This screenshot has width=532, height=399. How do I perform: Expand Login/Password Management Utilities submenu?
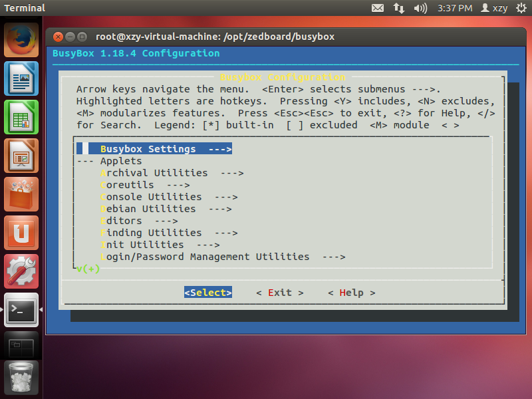coord(223,257)
